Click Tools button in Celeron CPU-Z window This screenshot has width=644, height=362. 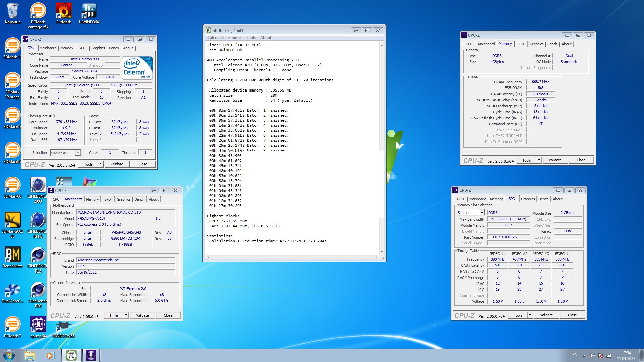(88, 164)
